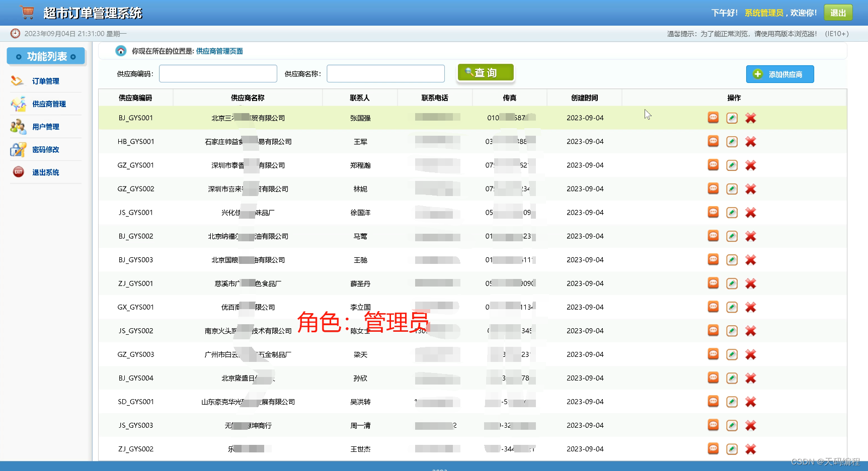
Task: Click the 添加供应商 button
Action: click(x=779, y=74)
